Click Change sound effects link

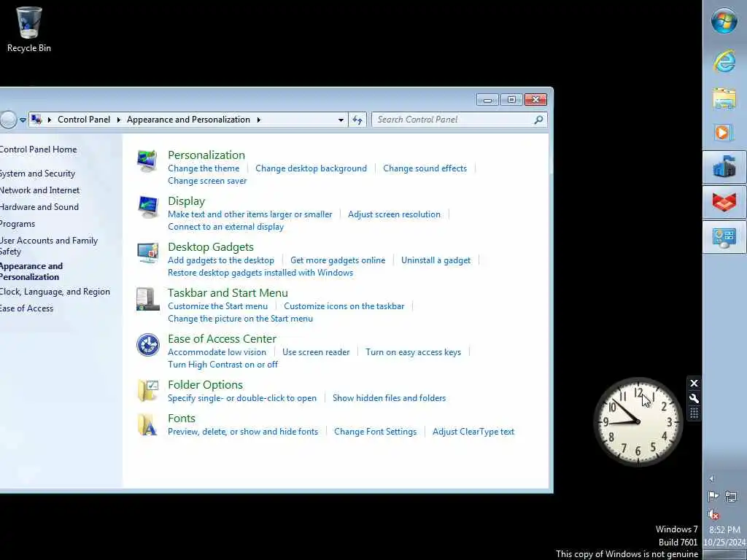pos(425,168)
